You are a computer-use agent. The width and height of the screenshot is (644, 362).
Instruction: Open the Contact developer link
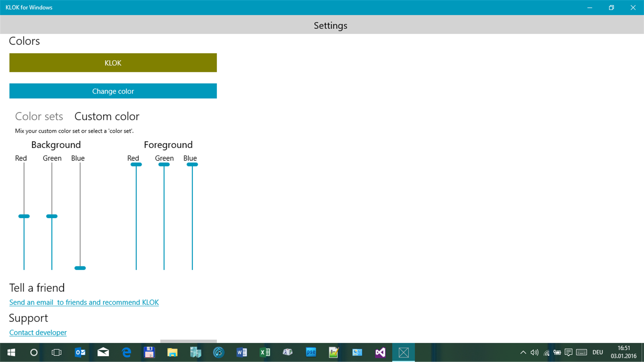coord(38,333)
